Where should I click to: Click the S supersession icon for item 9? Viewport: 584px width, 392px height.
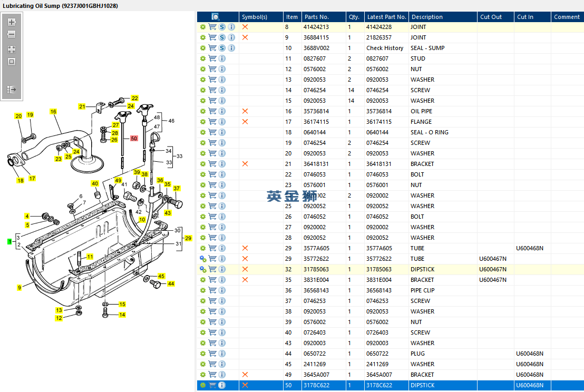(x=222, y=37)
